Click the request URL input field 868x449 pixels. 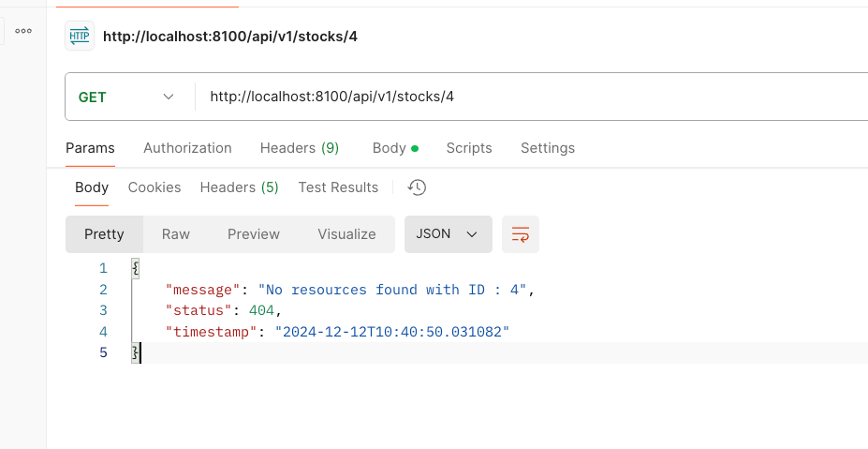pos(532,97)
